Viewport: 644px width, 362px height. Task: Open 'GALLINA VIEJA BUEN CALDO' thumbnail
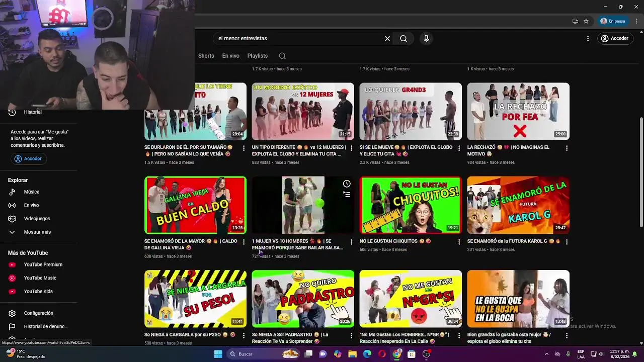tap(195, 205)
